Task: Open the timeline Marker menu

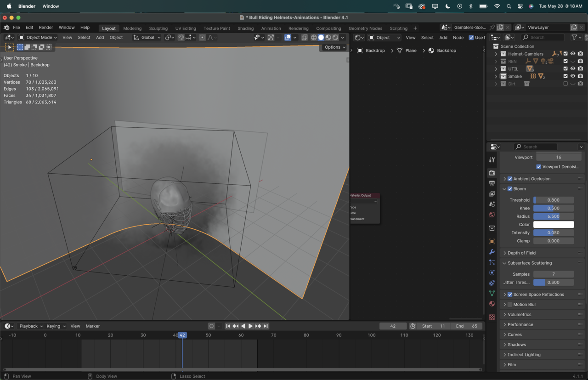Action: point(93,326)
